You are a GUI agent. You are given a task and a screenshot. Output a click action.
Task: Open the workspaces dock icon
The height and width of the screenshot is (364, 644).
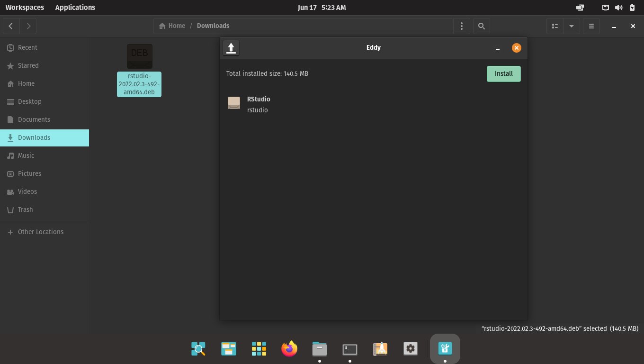229,349
